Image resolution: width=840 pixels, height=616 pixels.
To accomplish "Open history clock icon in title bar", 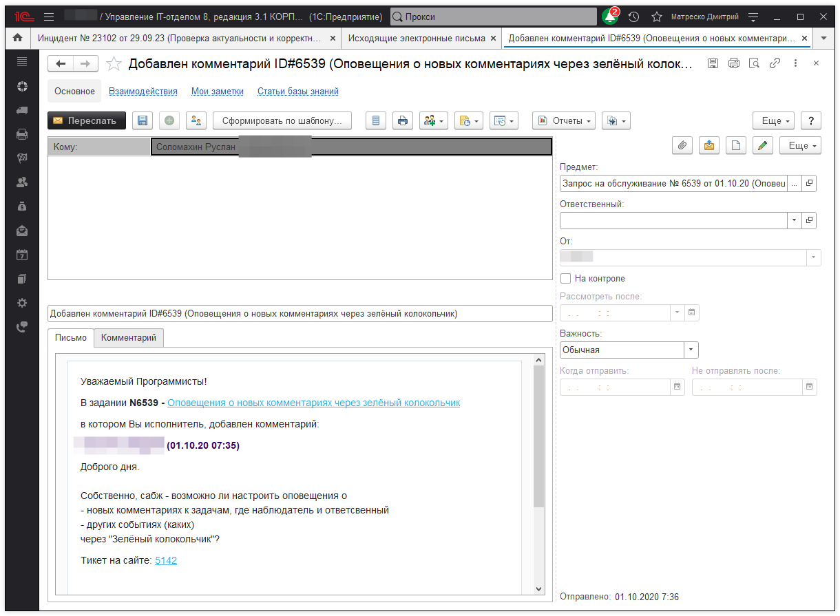I will (x=633, y=17).
